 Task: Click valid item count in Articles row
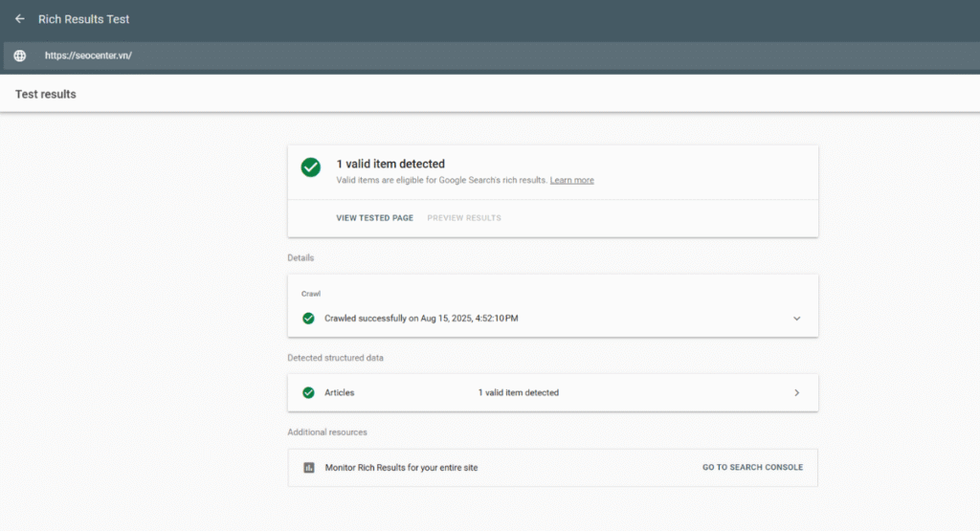518,392
